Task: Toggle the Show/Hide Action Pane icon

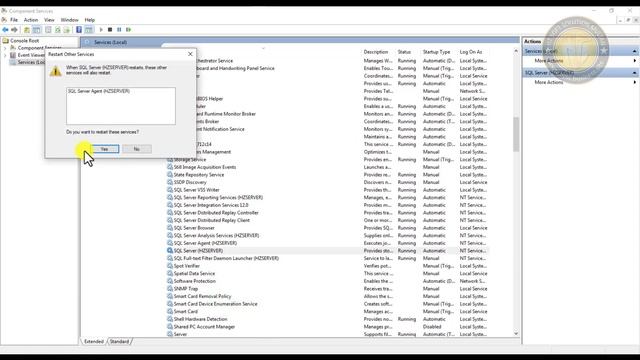Action: coord(89,30)
